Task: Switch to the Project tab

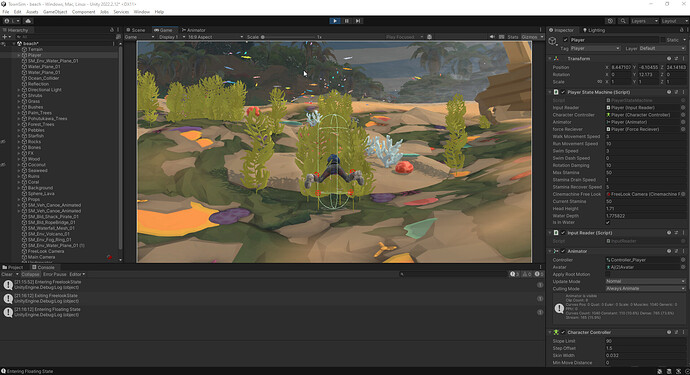Action: pos(13,267)
